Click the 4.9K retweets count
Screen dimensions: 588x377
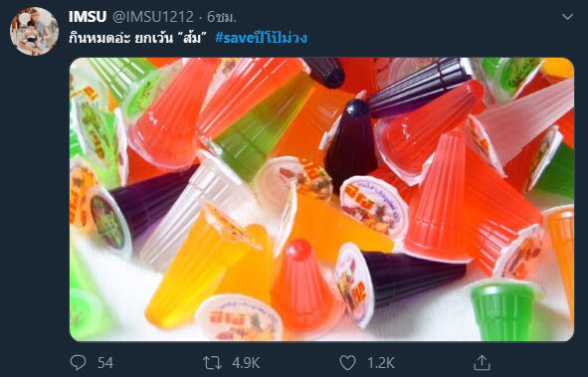pyautogui.click(x=246, y=363)
